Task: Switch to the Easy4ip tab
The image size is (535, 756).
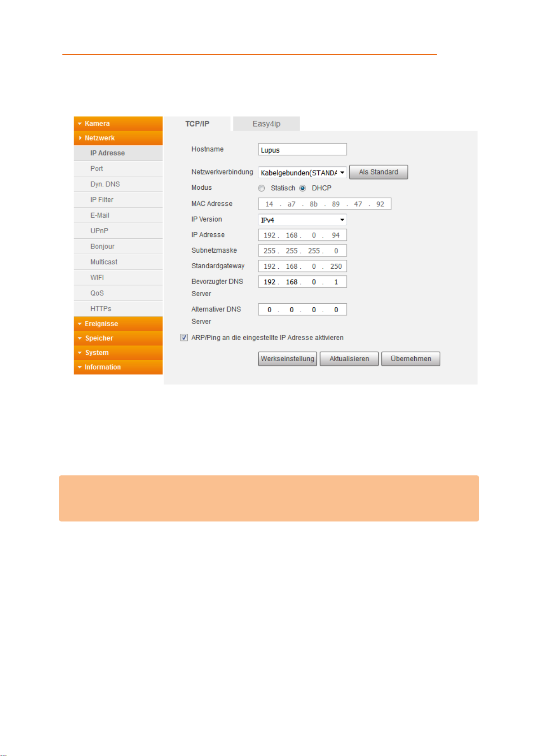Action: tap(267, 124)
